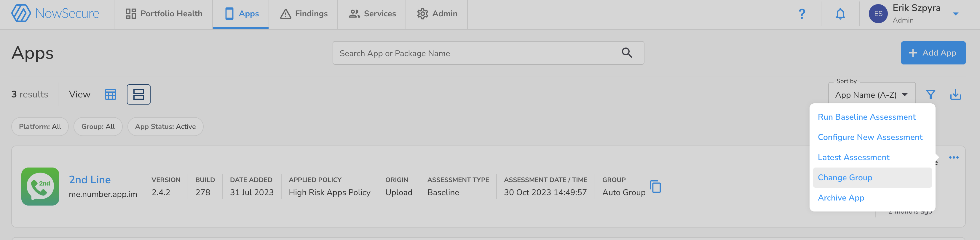Click the version value 2.4.2
This screenshot has width=980, height=240.
coord(161,192)
